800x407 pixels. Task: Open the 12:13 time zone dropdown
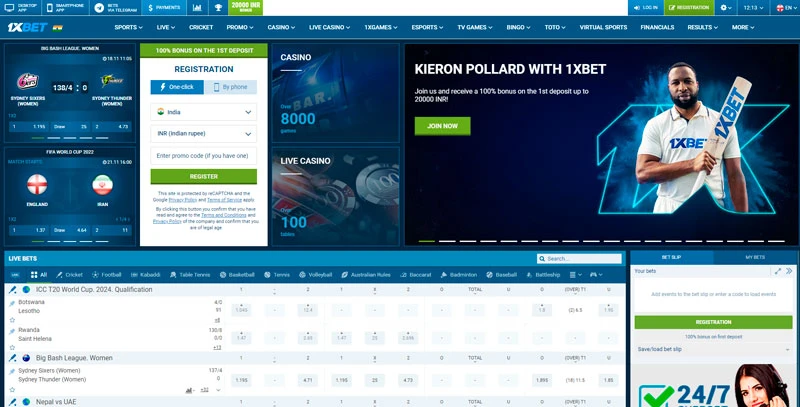754,8
